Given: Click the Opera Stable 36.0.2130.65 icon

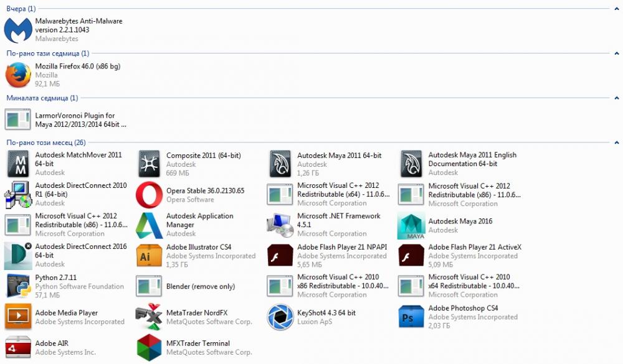Looking at the screenshot, I should pyautogui.click(x=149, y=195).
